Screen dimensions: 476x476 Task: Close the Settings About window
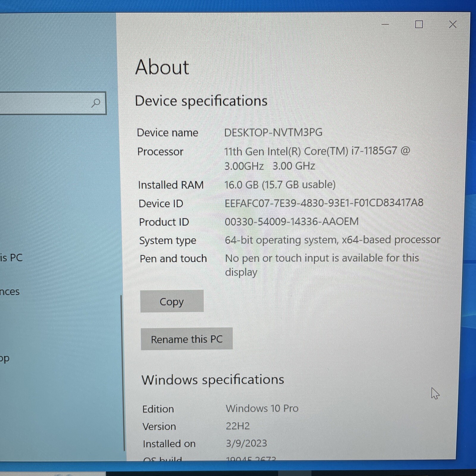(x=452, y=24)
